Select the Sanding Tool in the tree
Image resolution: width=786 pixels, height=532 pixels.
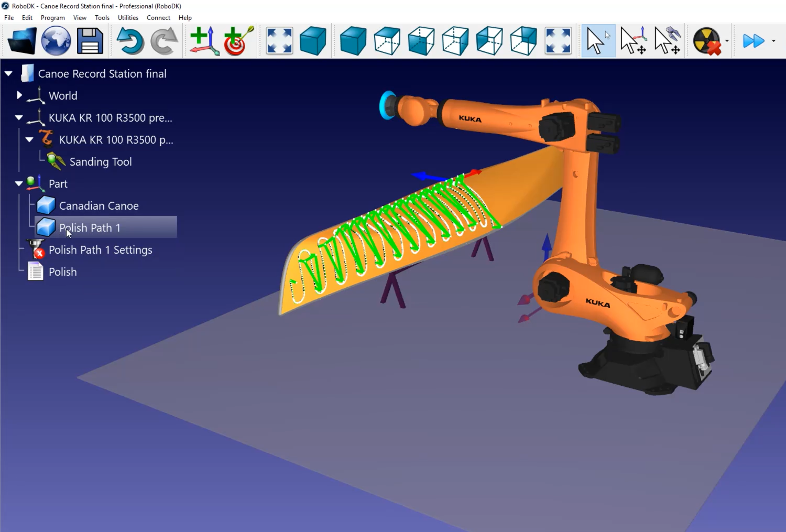coord(101,161)
